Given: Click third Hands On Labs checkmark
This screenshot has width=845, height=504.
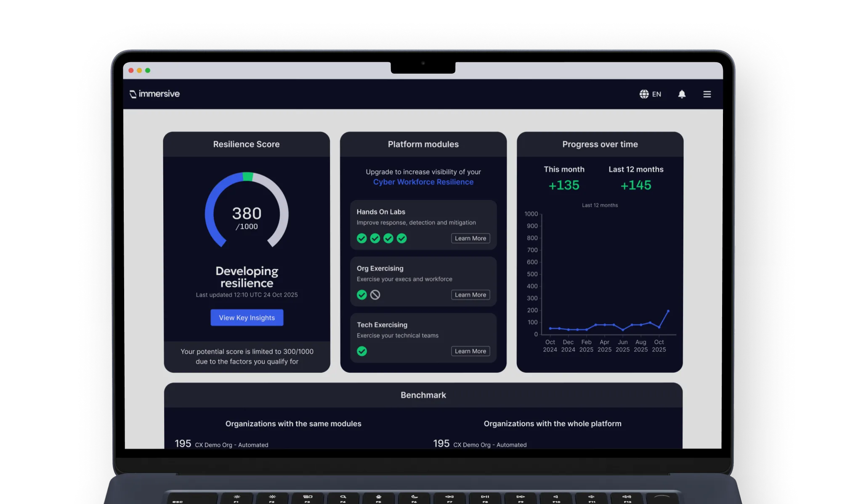Looking at the screenshot, I should click(x=388, y=239).
